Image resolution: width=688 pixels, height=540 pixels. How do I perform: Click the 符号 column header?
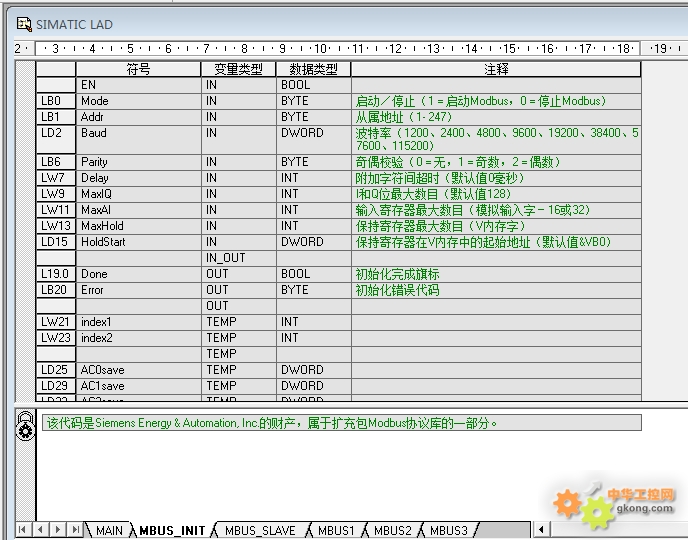click(138, 69)
